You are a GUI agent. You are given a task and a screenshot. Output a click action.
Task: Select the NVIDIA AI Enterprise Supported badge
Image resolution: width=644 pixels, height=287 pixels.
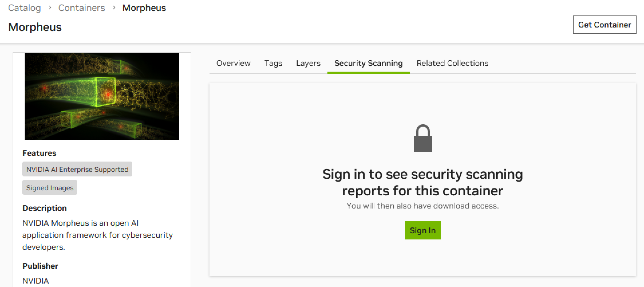pos(77,169)
